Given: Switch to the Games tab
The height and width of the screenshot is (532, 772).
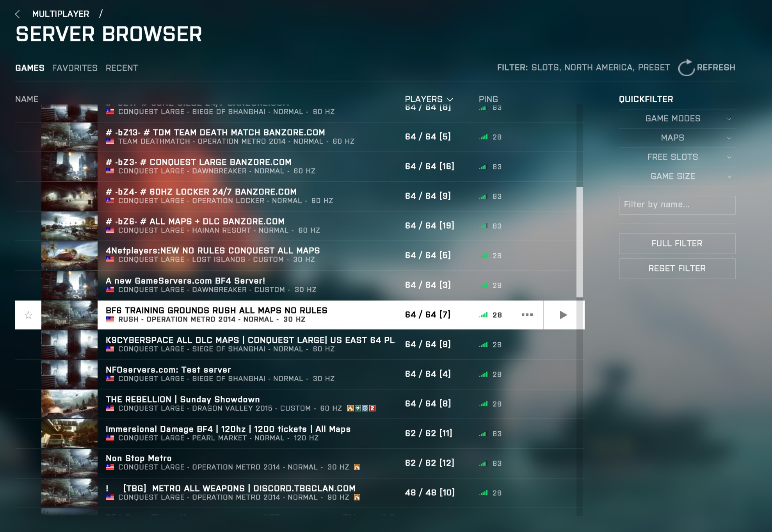Looking at the screenshot, I should (30, 68).
